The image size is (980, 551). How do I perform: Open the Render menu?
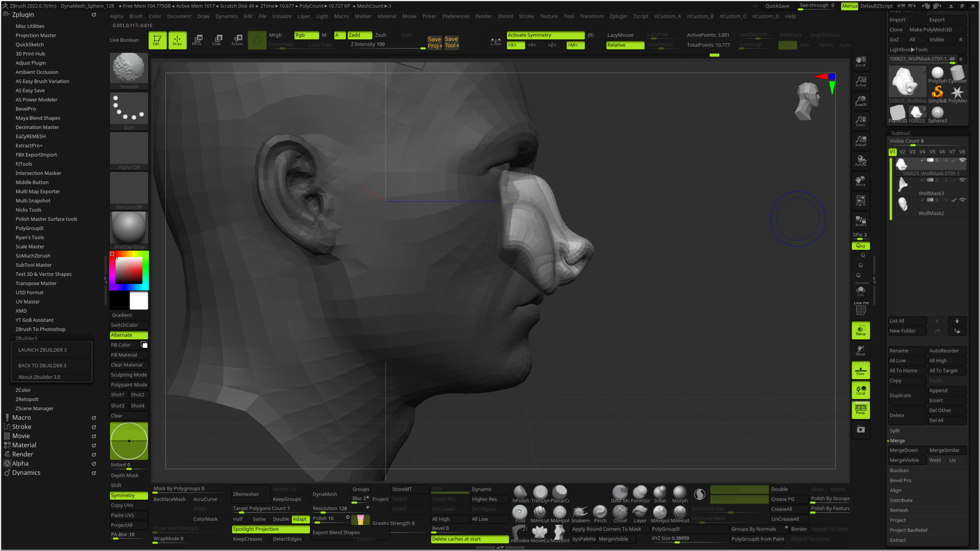[x=483, y=16]
